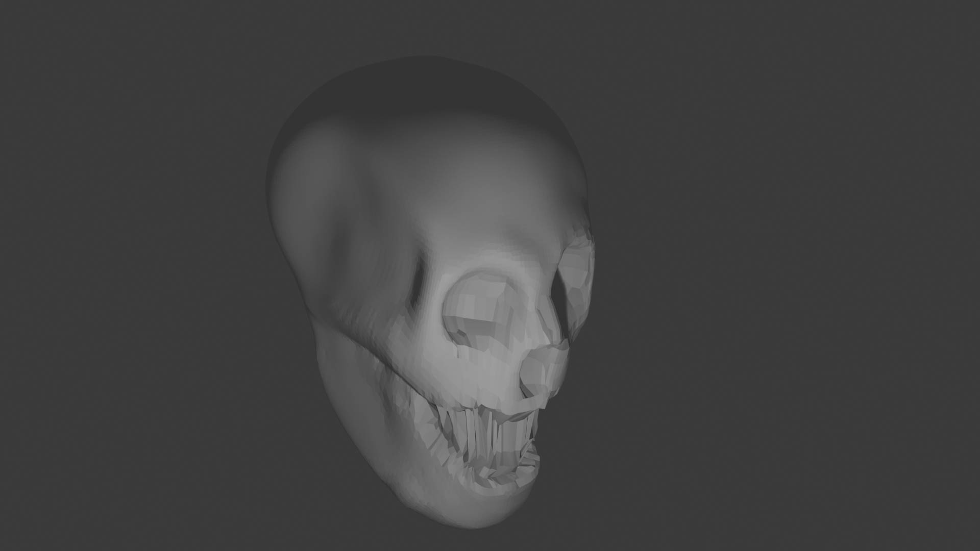
Task: Click empty viewport background left of skull
Action: coord(128,275)
